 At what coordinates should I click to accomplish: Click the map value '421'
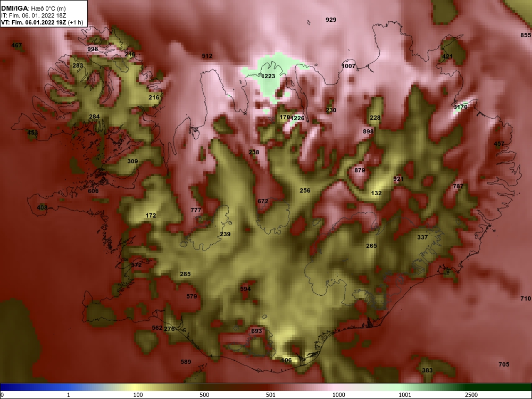[x=447, y=56]
